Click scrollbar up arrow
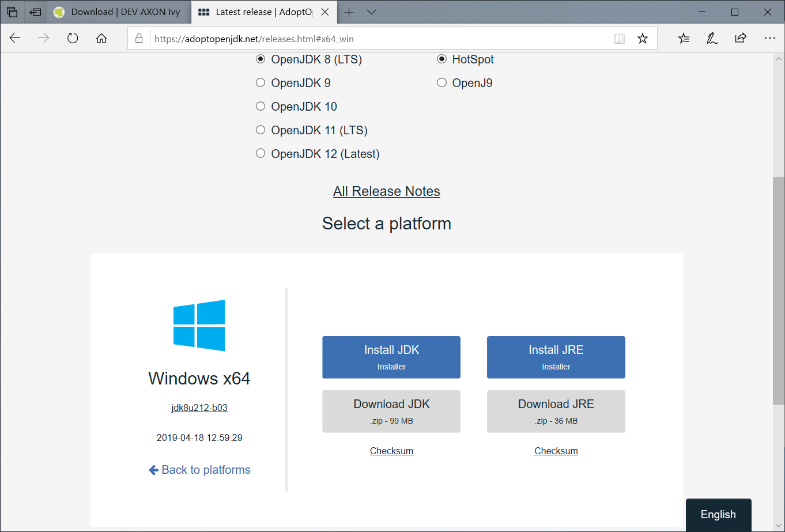 point(778,59)
